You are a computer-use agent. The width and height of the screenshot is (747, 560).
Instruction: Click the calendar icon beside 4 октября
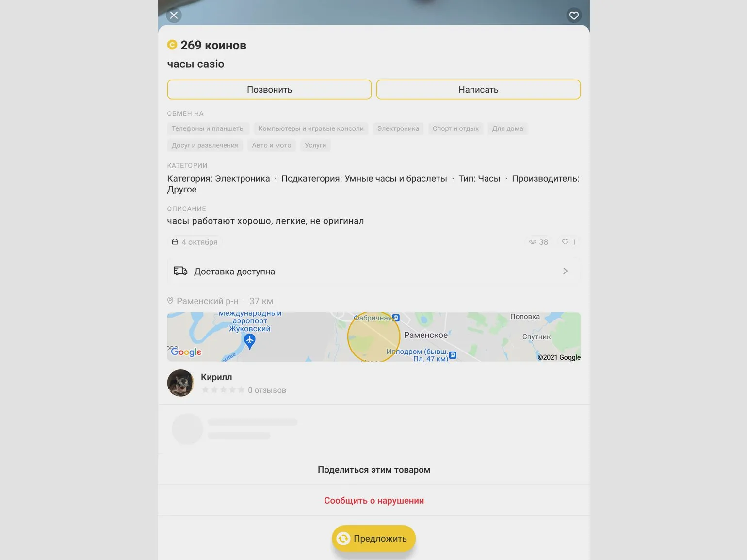click(175, 241)
